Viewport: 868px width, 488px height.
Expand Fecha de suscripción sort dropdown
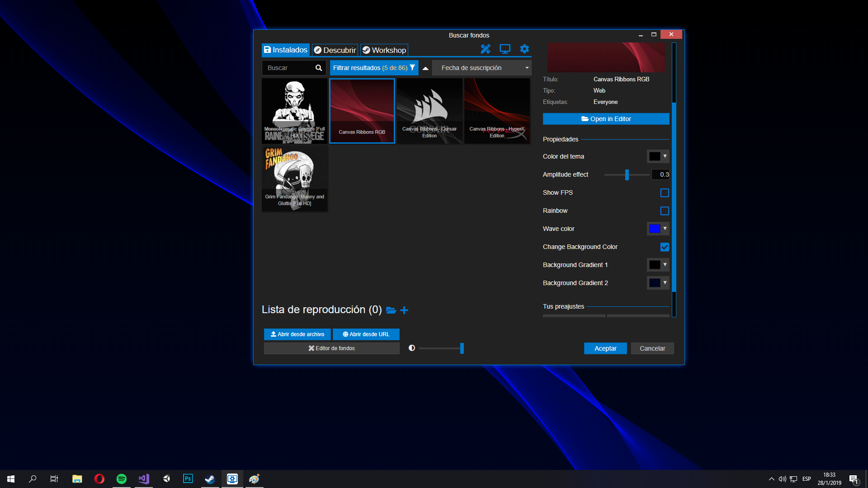481,68
